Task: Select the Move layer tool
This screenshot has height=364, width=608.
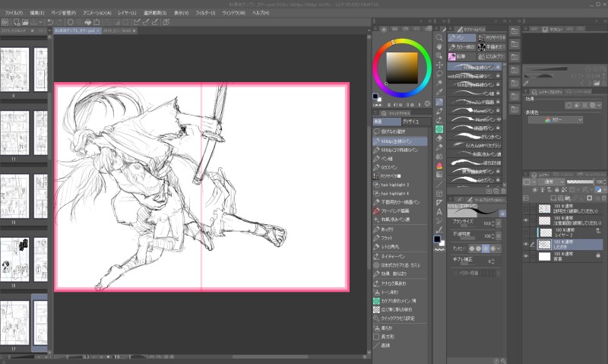Action: tap(439, 65)
